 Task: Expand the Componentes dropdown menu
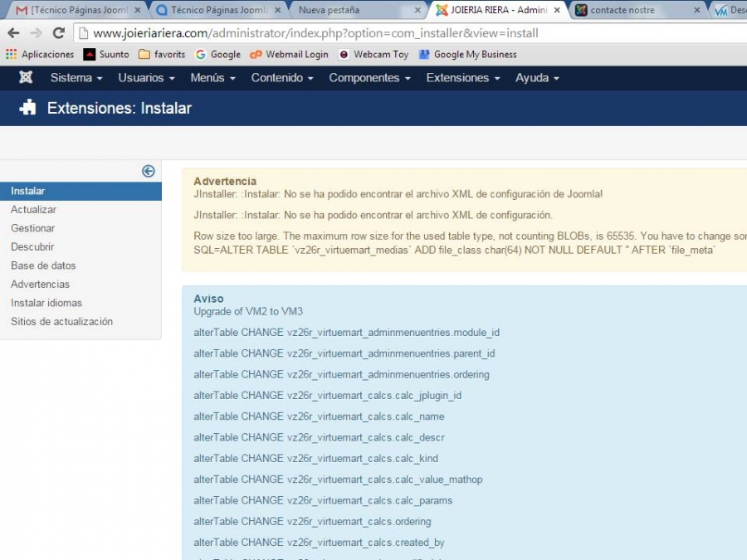[x=369, y=78]
